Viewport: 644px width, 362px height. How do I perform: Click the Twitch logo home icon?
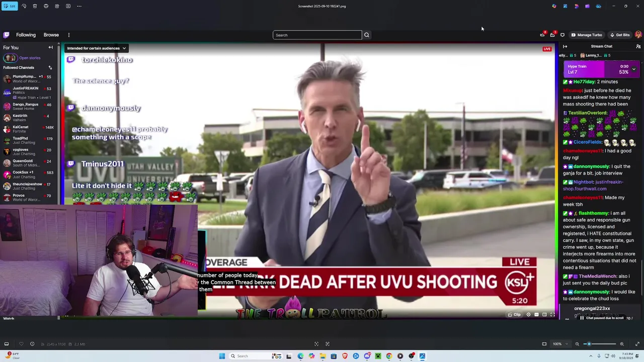point(6,35)
